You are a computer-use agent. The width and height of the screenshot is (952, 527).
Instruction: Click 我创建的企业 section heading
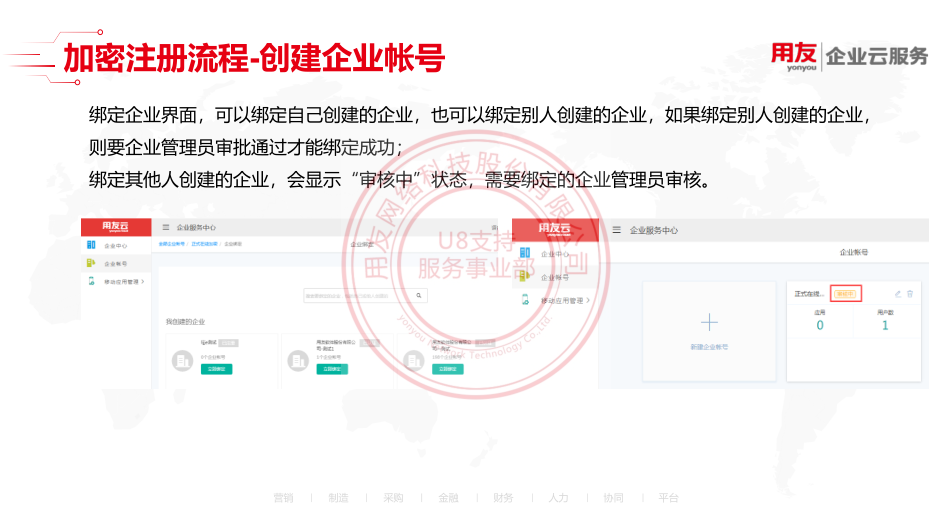pyautogui.click(x=185, y=322)
